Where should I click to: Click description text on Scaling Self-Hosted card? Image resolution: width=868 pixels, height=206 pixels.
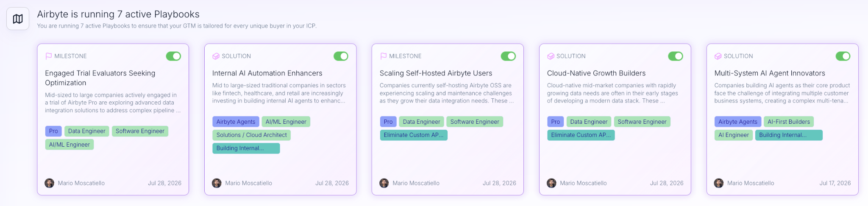click(447, 93)
